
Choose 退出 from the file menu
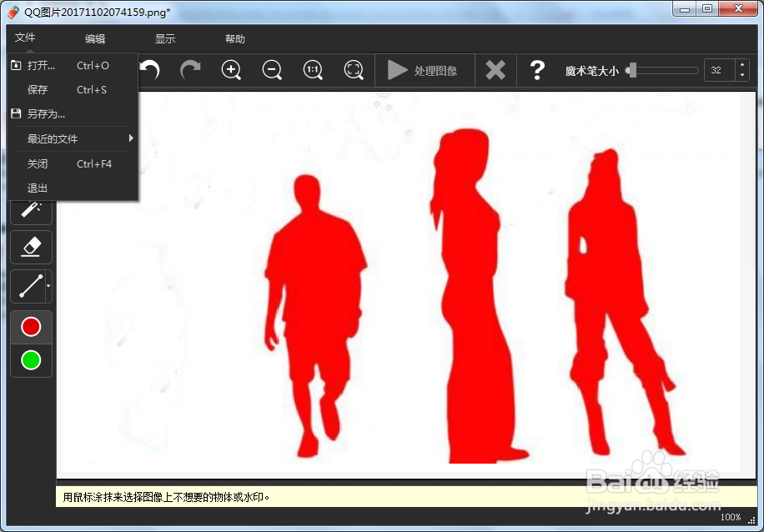(73, 188)
